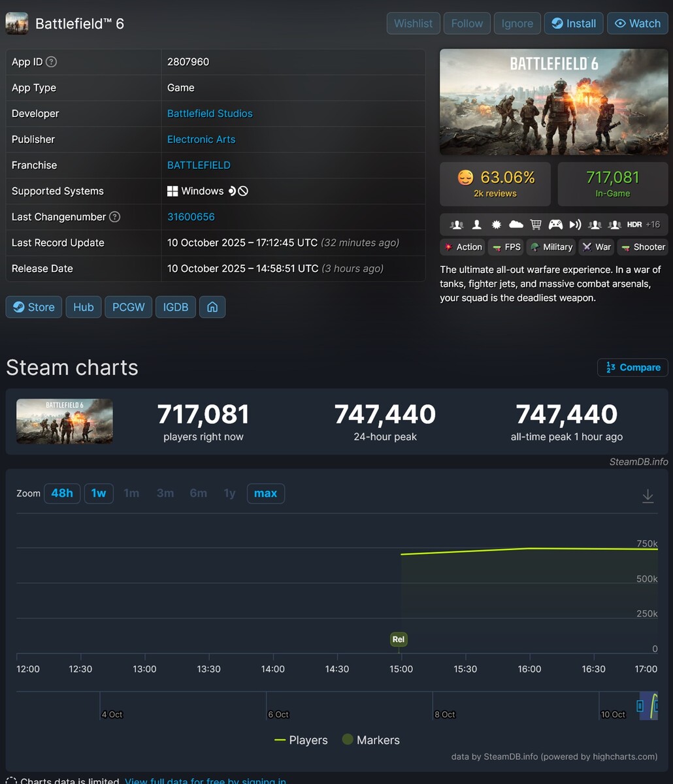Click the eye icon on the Watch button
The image size is (673, 784).
coord(621,23)
